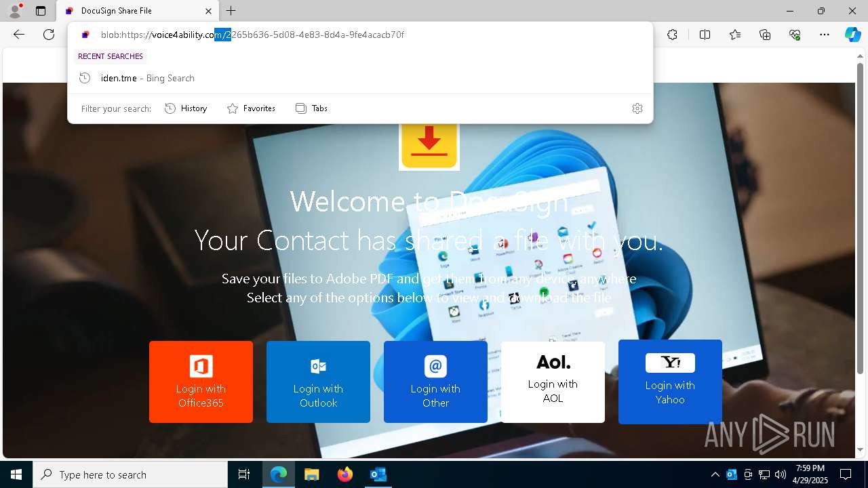The width and height of the screenshot is (868, 488).
Task: Click the taskbar search box
Action: click(x=130, y=474)
